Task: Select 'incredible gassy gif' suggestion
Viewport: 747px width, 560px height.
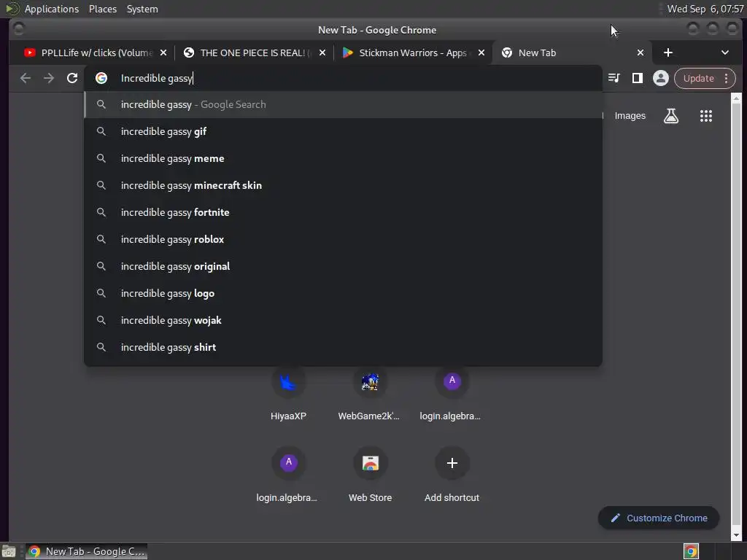Action: [343, 131]
